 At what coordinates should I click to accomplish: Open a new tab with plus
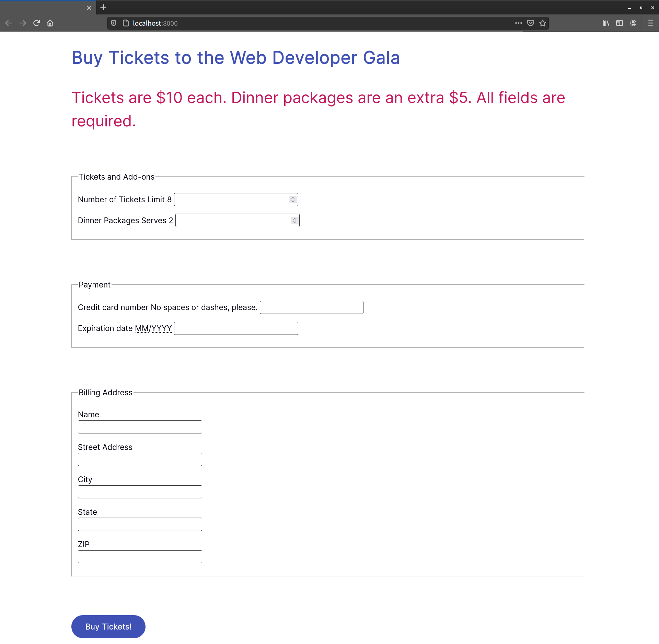103,7
